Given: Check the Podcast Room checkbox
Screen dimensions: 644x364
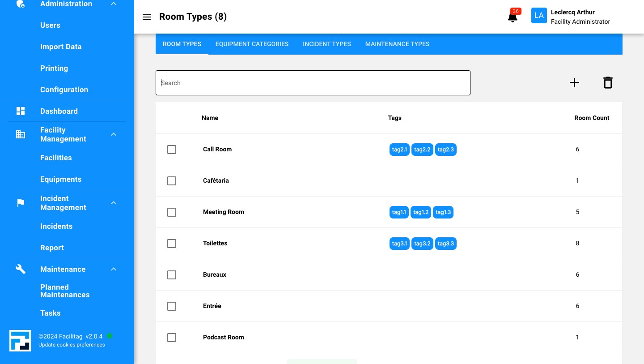Looking at the screenshot, I should (x=172, y=338).
